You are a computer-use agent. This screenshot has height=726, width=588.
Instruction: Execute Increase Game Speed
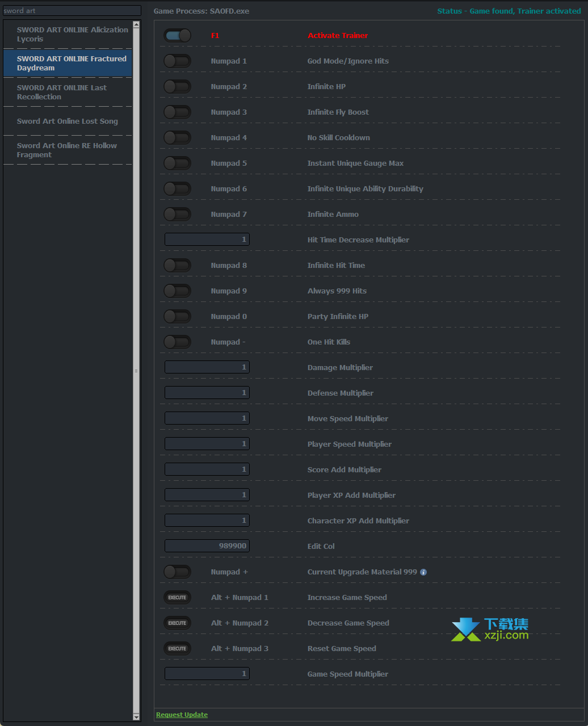click(x=177, y=597)
